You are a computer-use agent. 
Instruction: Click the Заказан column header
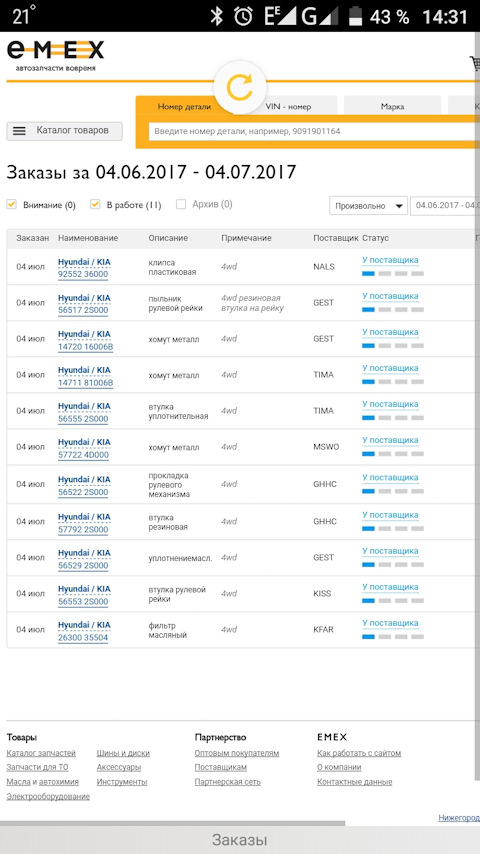[x=33, y=238]
